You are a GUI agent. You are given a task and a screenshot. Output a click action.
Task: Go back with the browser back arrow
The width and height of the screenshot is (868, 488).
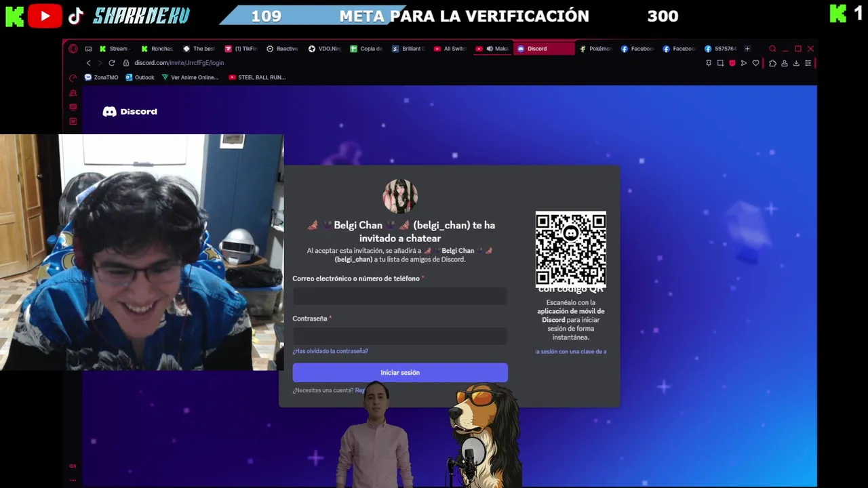point(88,63)
